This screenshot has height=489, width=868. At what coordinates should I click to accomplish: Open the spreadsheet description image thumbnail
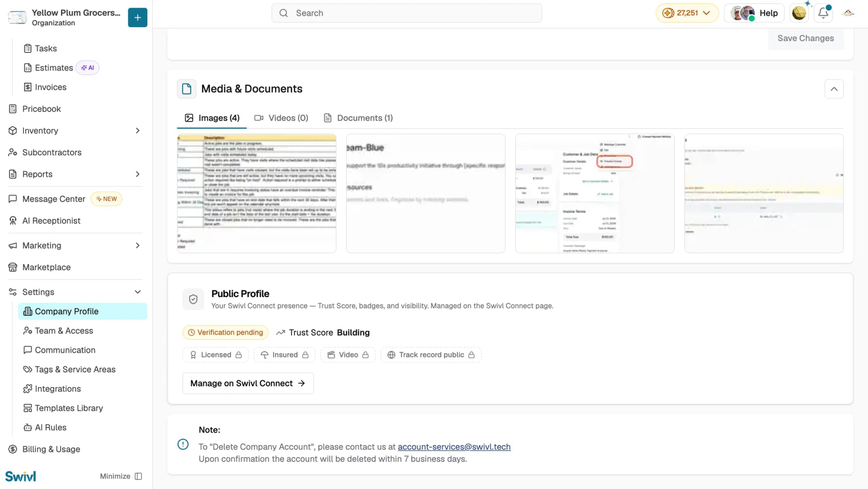(x=257, y=193)
